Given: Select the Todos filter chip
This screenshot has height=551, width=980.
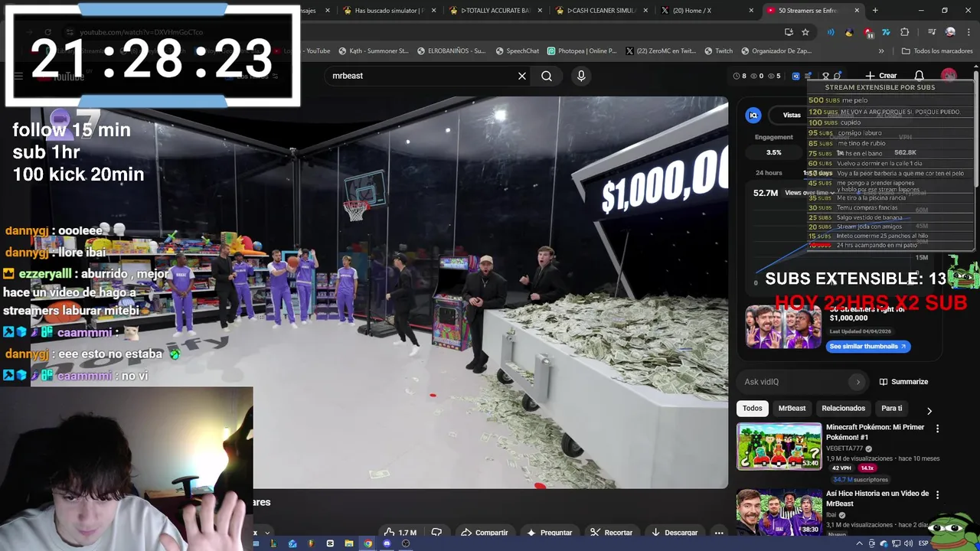Looking at the screenshot, I should point(753,409).
